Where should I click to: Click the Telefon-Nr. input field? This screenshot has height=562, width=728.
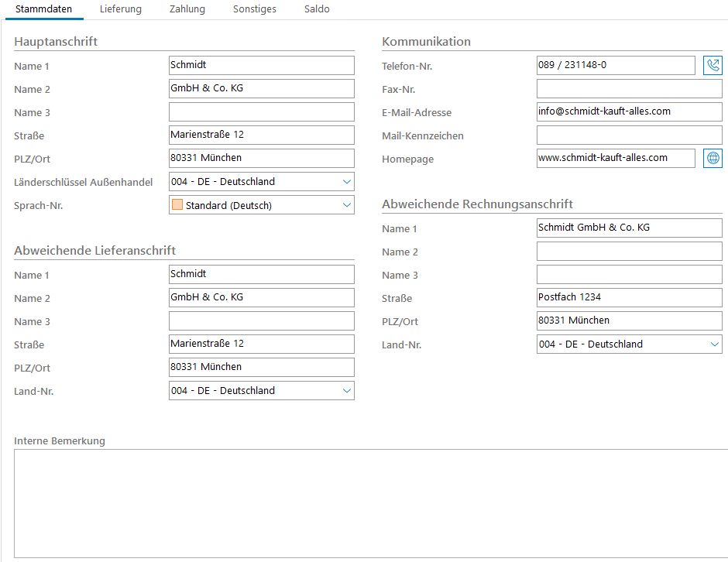click(616, 66)
